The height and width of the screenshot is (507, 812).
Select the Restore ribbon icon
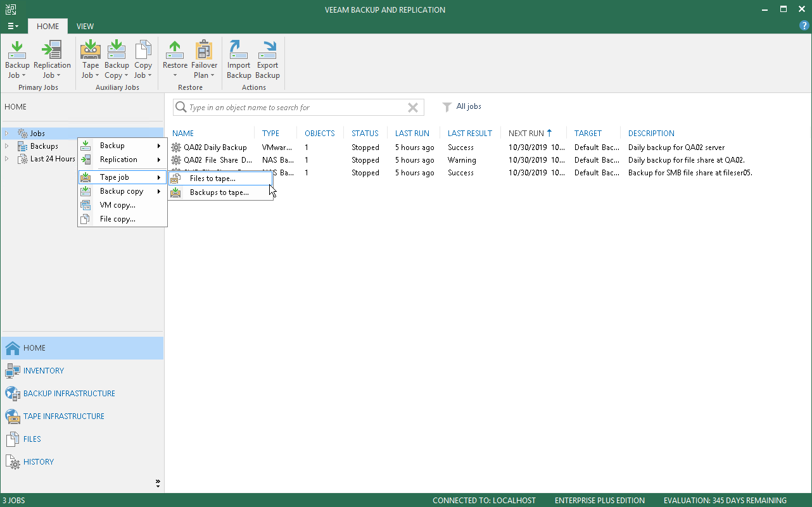[x=175, y=59]
